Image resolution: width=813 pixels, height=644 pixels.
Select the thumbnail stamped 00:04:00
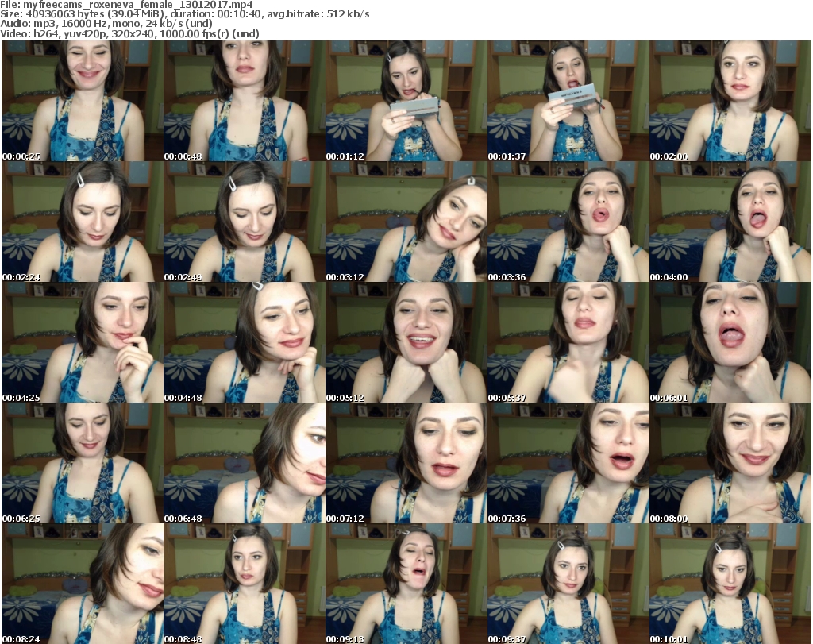pos(730,222)
